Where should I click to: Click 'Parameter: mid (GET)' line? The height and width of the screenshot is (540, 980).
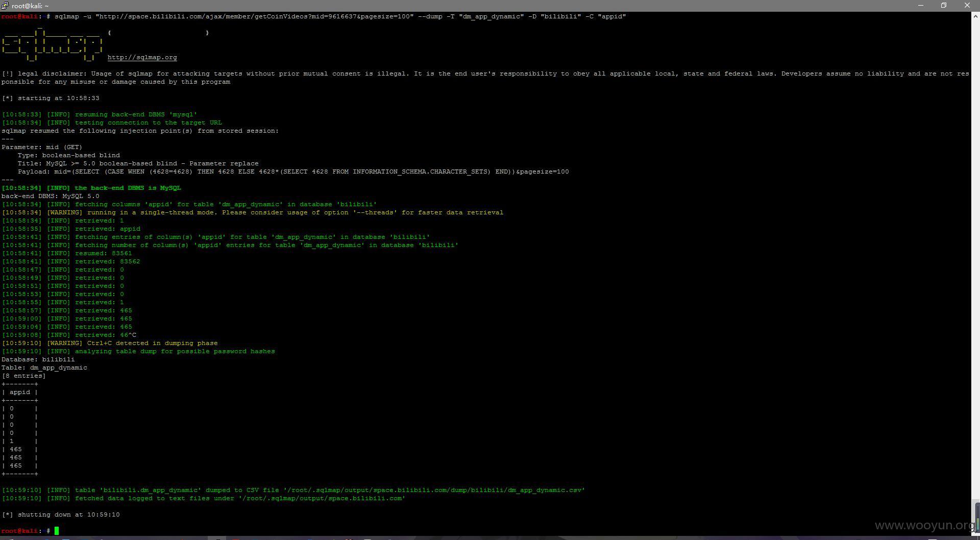click(42, 147)
